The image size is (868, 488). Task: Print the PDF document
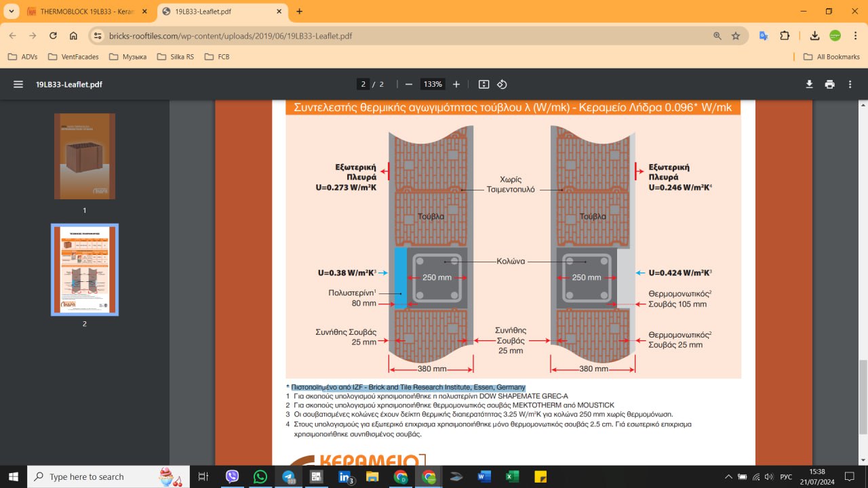pyautogui.click(x=829, y=84)
